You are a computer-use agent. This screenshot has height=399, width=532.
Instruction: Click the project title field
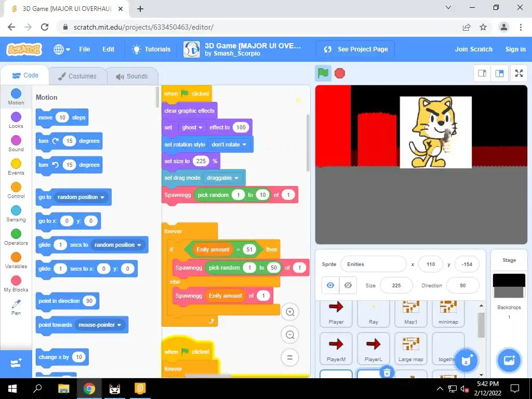[253, 46]
